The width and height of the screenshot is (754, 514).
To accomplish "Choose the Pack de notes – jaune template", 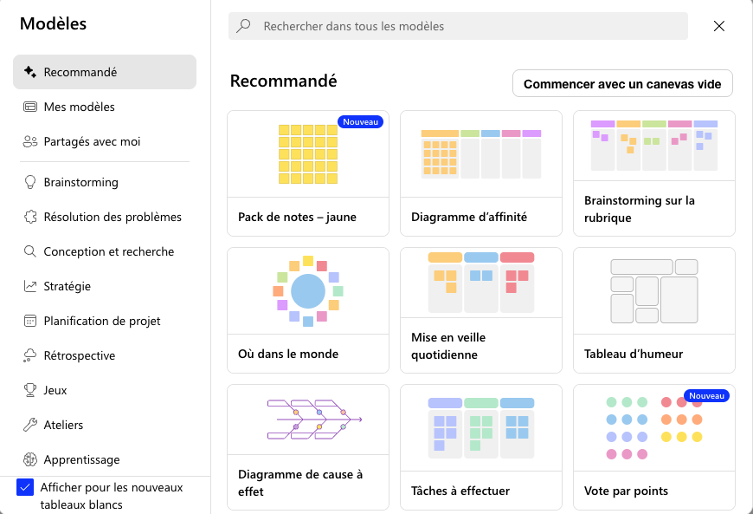I will [x=308, y=166].
